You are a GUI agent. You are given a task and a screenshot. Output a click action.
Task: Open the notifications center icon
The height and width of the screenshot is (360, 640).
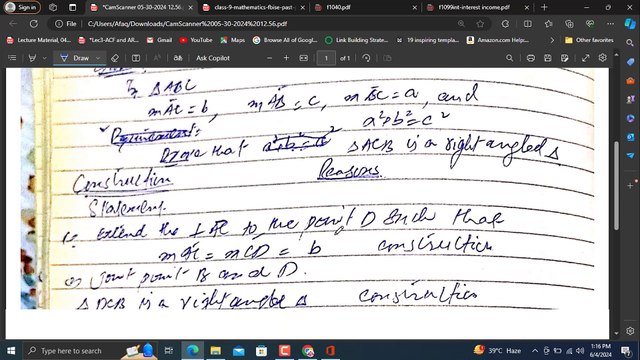pyautogui.click(x=626, y=351)
